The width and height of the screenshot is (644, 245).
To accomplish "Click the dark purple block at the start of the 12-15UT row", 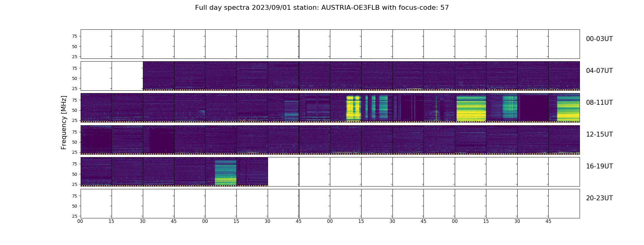I will 96,140.
